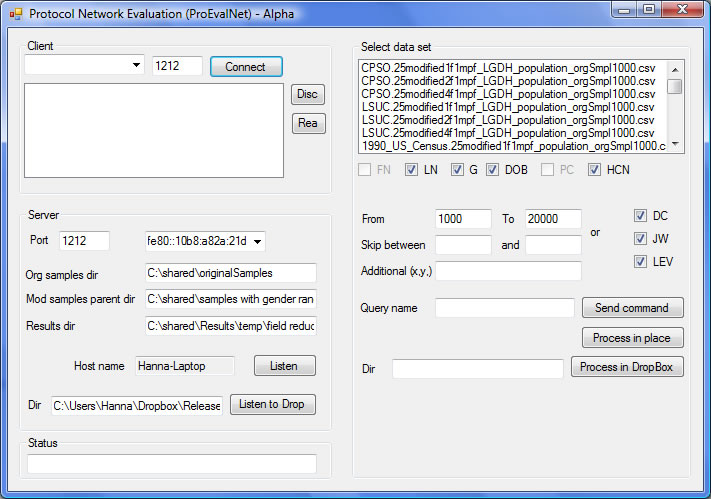This screenshot has height=499, width=711.
Task: Click the Disc button
Action: coord(308,94)
